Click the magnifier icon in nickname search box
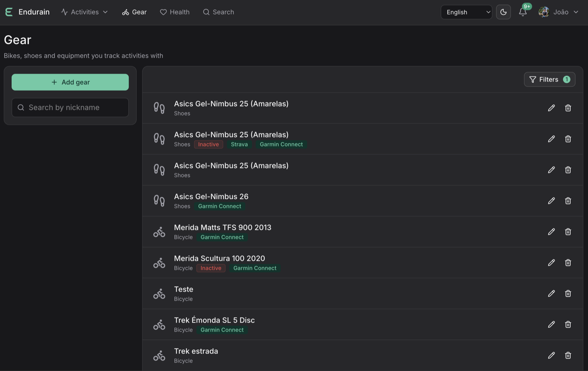The image size is (588, 371). (x=21, y=107)
